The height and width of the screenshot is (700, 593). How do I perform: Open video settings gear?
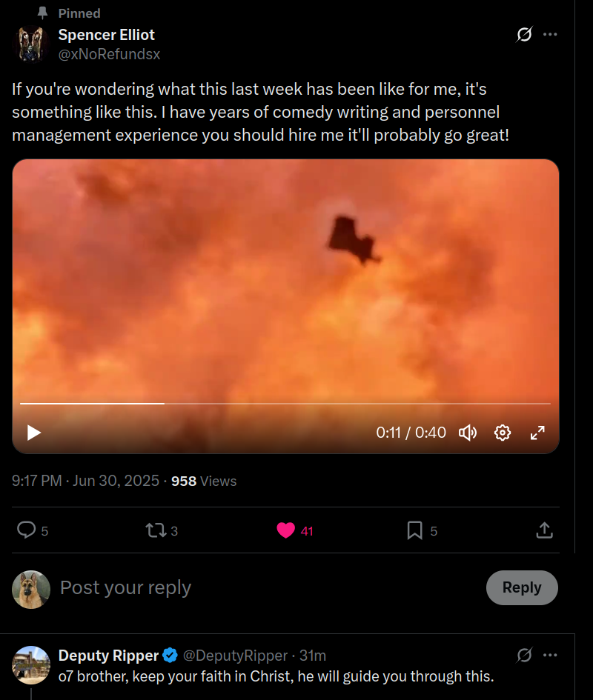pos(503,433)
